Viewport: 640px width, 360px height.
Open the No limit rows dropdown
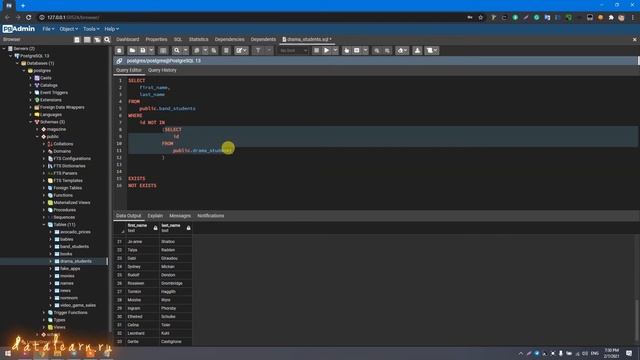tap(293, 51)
